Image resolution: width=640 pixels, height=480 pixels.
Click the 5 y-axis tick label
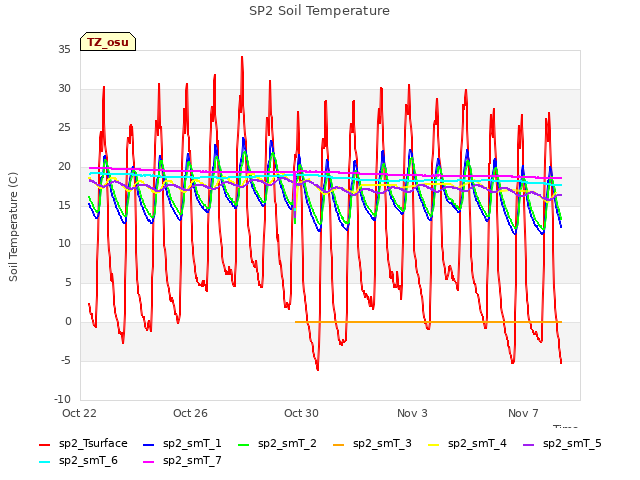pos(68,282)
